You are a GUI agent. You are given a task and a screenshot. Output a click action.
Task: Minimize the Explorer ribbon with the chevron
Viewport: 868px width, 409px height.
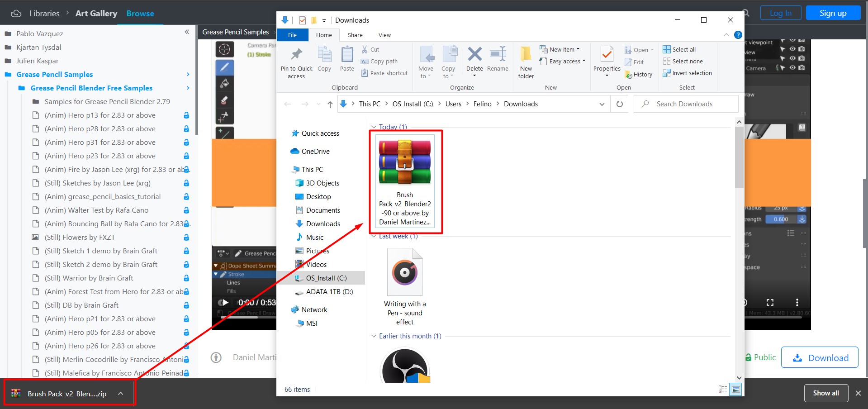point(726,35)
